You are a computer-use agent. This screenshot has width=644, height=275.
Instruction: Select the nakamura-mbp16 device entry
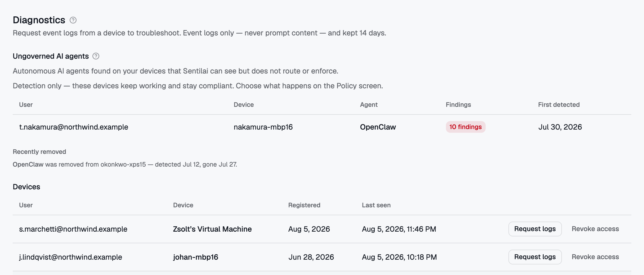[x=263, y=127]
